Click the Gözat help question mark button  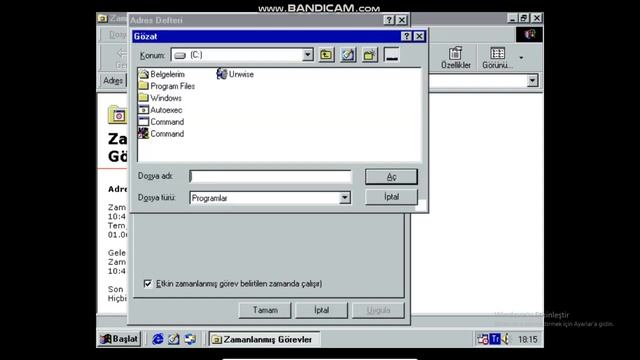click(406, 36)
